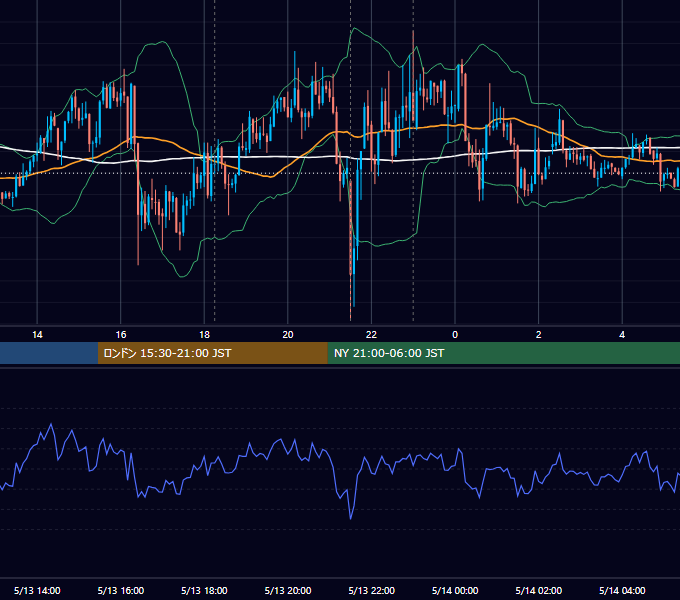Click the 20 hour label on price chart axis
Image resolution: width=680 pixels, height=600 pixels.
click(288, 335)
